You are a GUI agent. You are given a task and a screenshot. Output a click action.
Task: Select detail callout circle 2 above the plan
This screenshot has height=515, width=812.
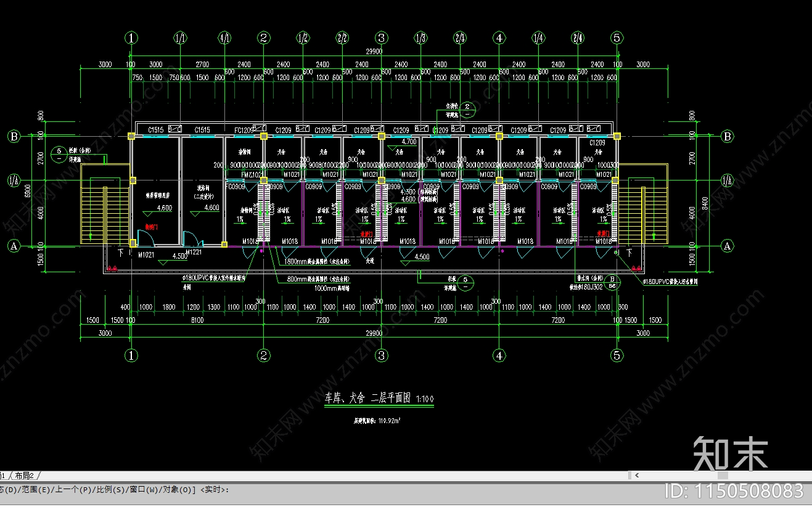[468, 110]
